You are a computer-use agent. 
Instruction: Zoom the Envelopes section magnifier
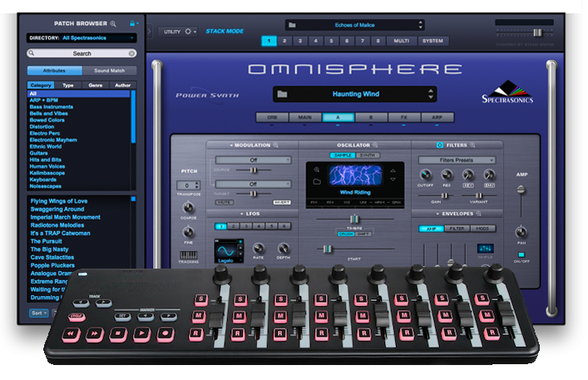(478, 214)
